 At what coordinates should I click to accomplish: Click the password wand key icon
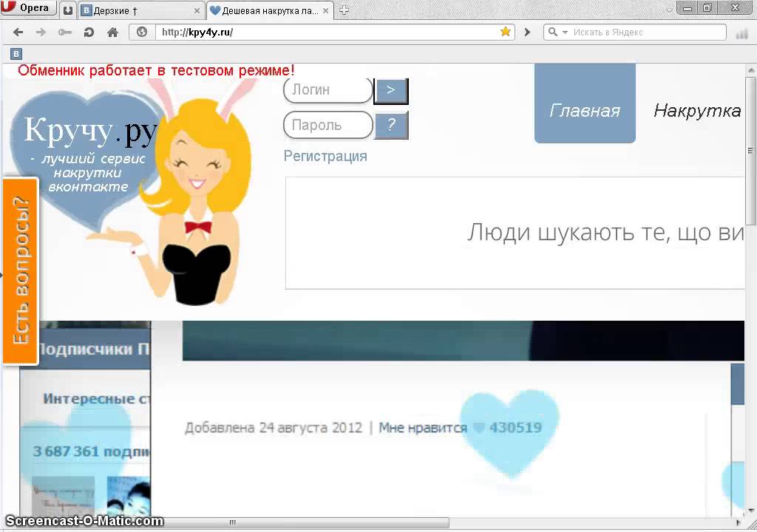(65, 33)
